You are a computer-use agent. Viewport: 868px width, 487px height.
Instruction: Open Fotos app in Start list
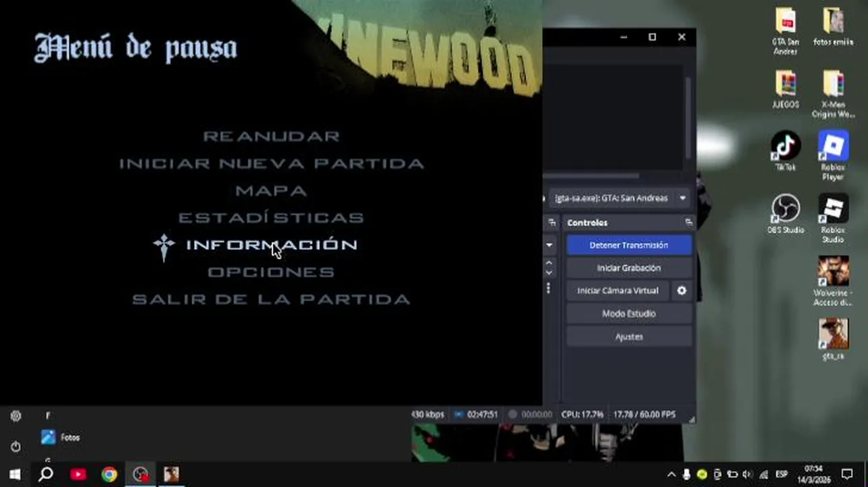click(x=61, y=438)
